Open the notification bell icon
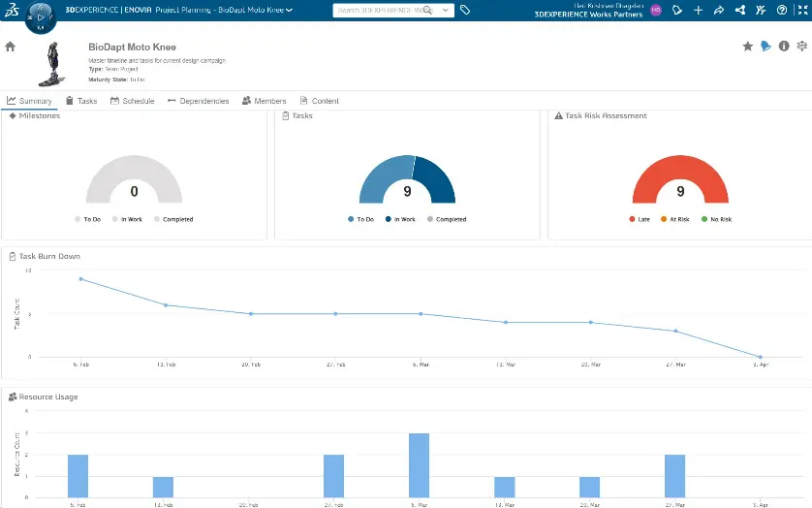 pos(677,10)
